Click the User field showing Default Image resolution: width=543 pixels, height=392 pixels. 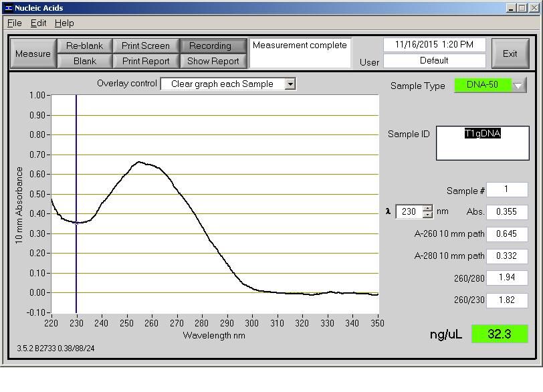point(434,61)
